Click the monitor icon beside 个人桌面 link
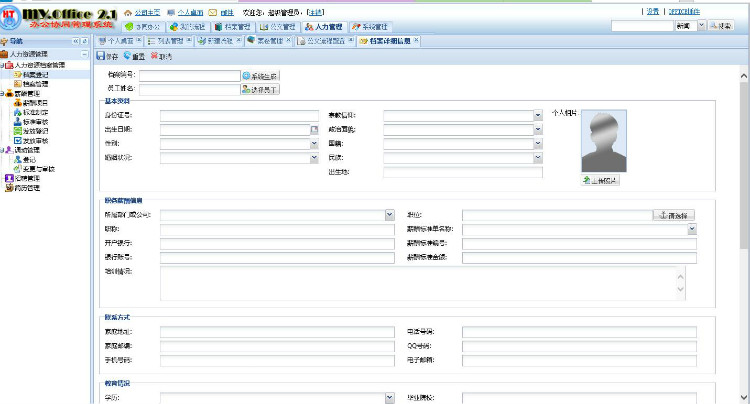Image resolution: width=750 pixels, height=404 pixels. pyautogui.click(x=171, y=13)
